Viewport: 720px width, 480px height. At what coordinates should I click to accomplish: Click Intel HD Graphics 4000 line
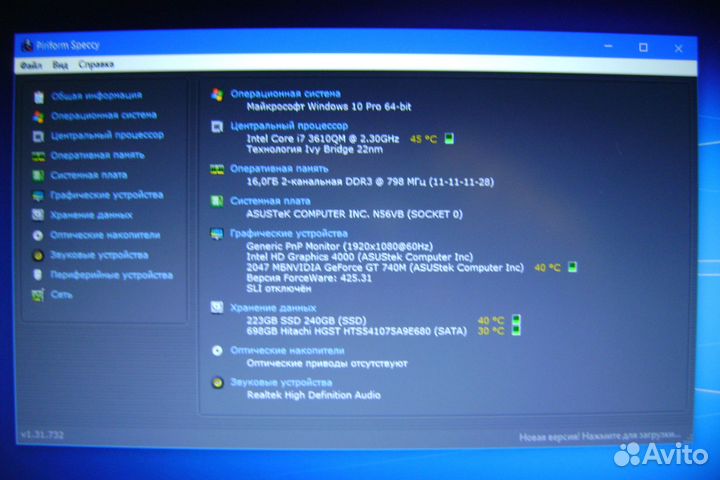[x=360, y=257]
